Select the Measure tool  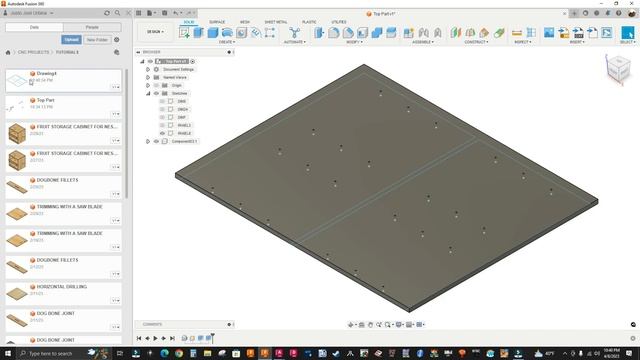click(517, 33)
